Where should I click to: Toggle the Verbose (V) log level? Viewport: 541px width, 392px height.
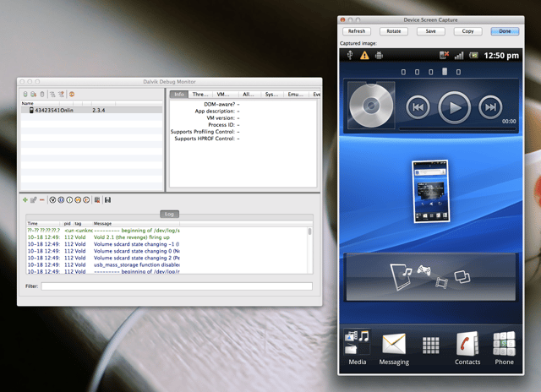pyautogui.click(x=52, y=200)
